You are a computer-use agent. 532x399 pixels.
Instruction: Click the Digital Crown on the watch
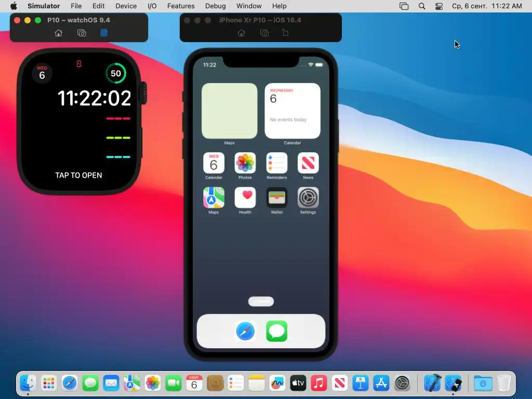coord(143,92)
